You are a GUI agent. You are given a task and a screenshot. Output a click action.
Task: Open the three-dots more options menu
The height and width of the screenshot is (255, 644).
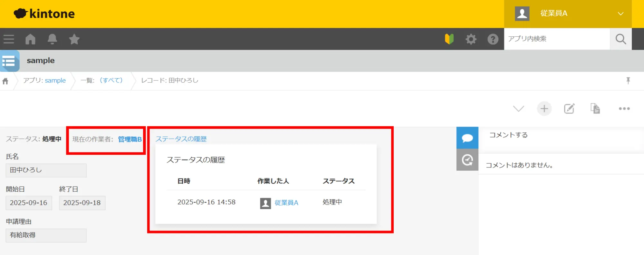click(x=624, y=109)
